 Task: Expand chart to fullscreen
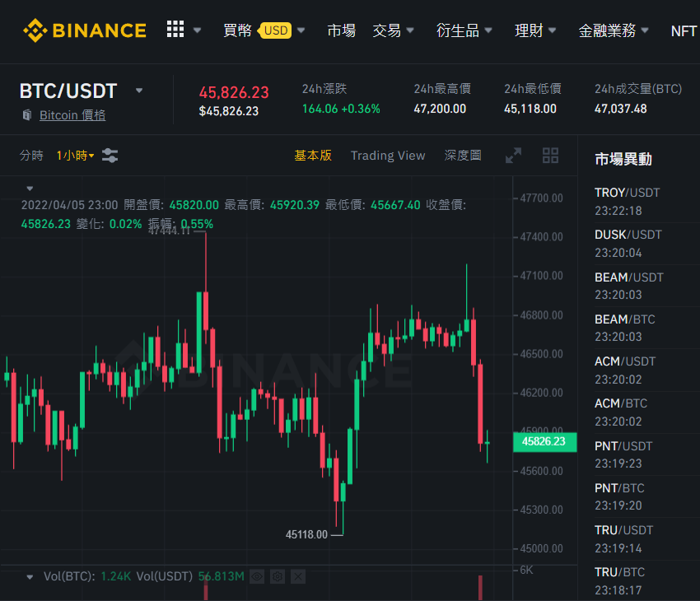[513, 156]
